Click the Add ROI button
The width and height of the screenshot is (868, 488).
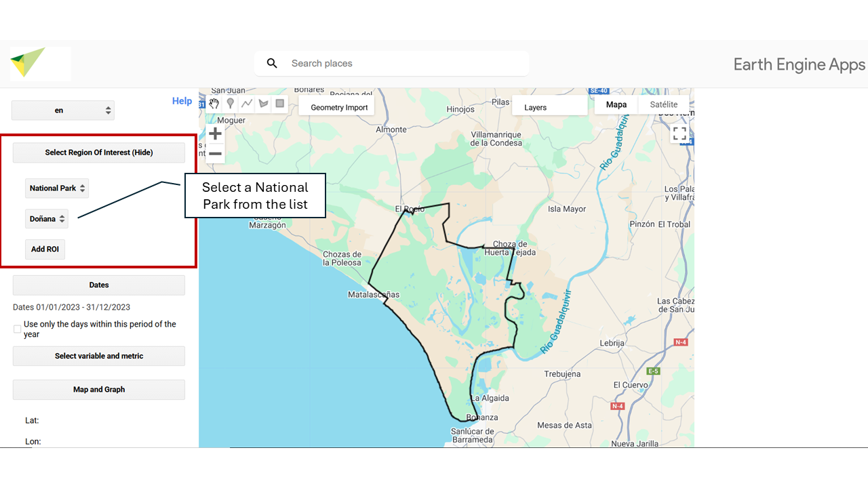tap(45, 249)
